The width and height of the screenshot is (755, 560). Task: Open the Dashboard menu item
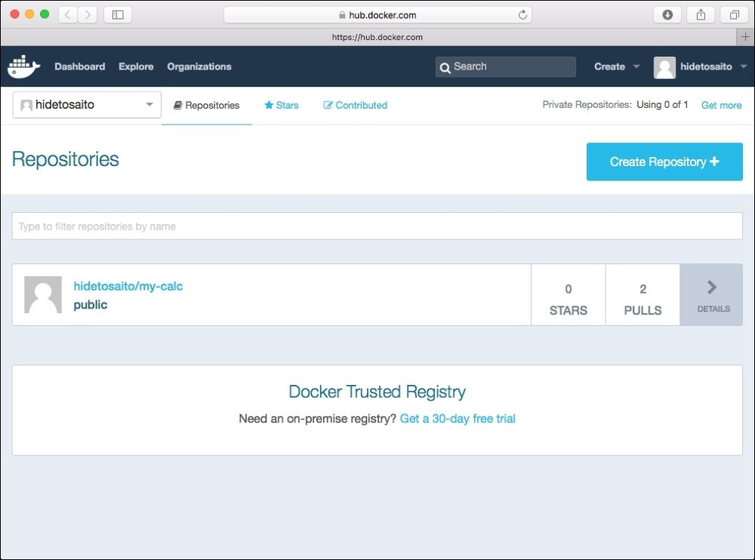coord(80,66)
